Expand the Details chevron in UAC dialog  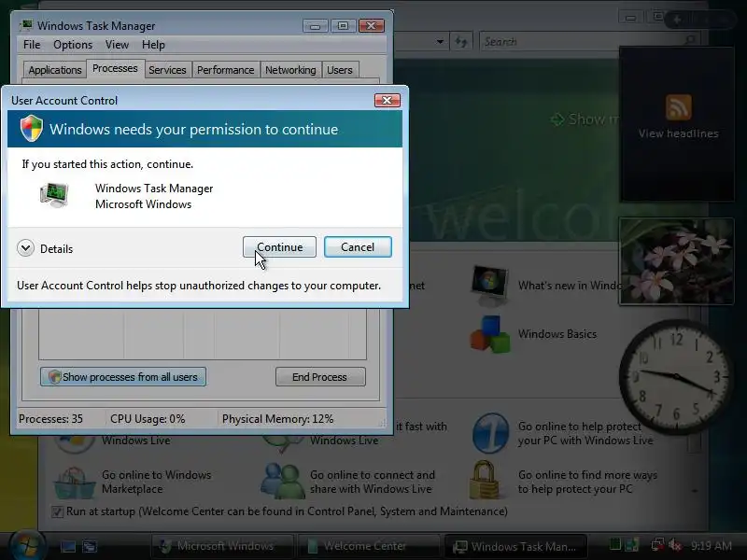tap(25, 248)
